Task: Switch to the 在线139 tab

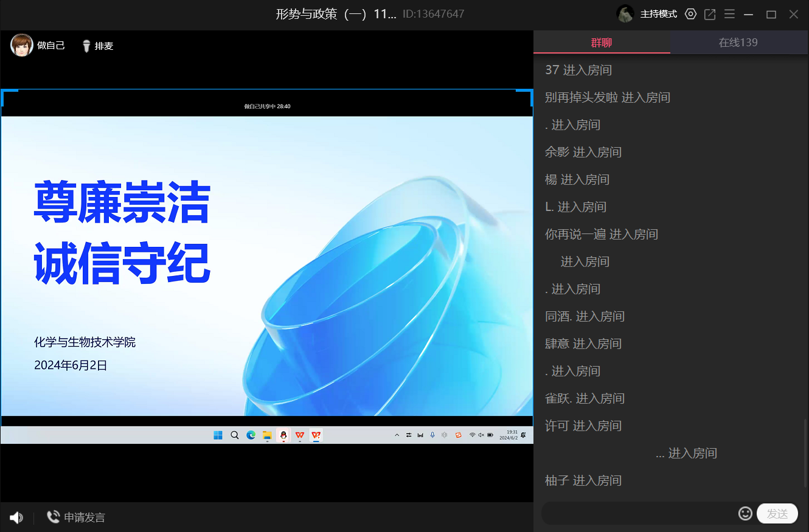Action: click(x=738, y=43)
